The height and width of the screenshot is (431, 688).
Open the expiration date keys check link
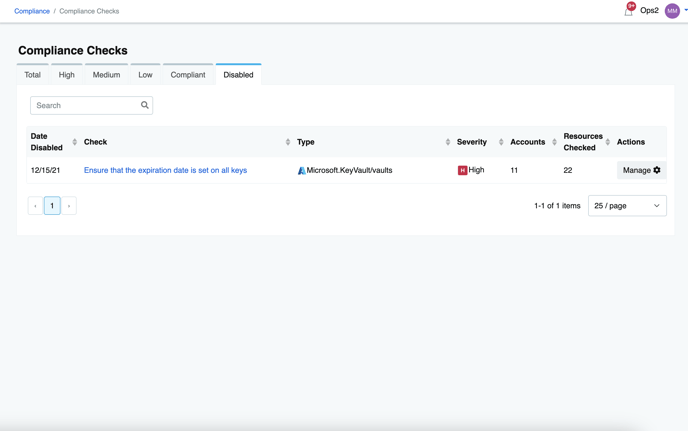coord(165,170)
